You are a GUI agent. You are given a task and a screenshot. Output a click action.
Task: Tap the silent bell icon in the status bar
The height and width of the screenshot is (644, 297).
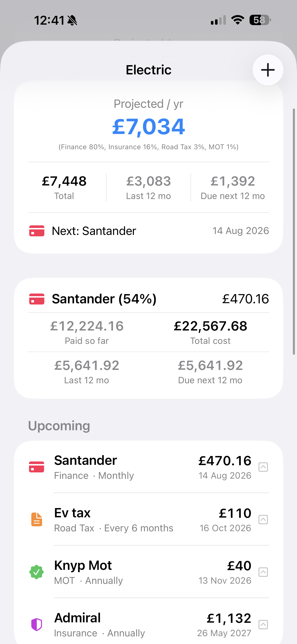coord(72,20)
